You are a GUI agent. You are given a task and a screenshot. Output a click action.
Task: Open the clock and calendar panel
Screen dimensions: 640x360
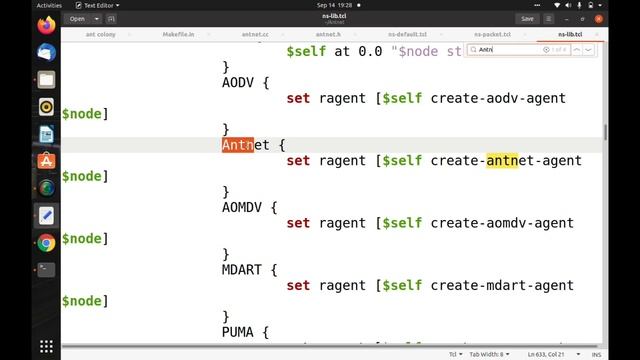(334, 5)
